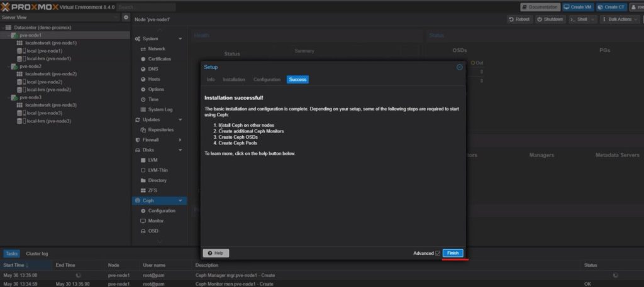Collapse the Updates menu section
The height and width of the screenshot is (287, 644).
click(x=180, y=120)
